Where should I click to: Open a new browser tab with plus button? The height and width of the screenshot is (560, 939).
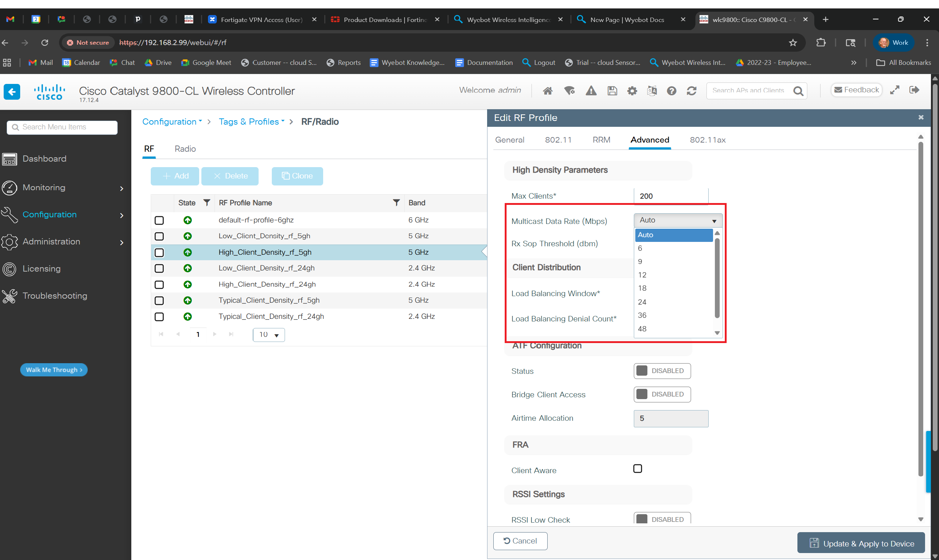click(825, 19)
